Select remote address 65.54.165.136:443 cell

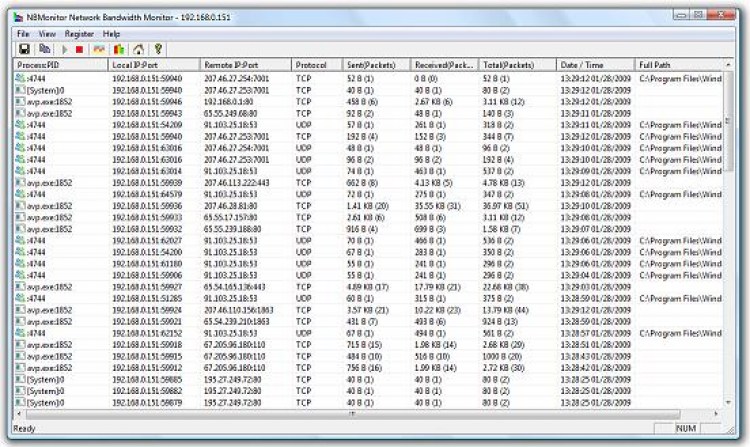[x=234, y=287]
